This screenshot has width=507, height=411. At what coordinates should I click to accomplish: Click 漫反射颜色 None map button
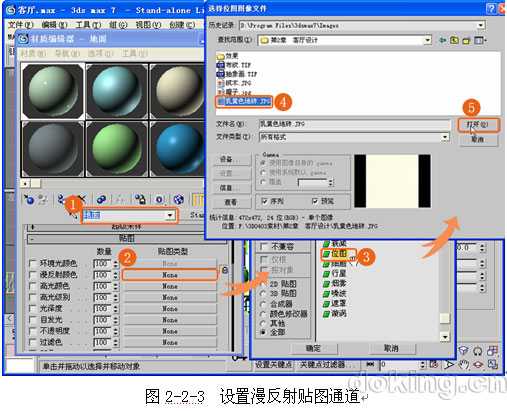coord(170,275)
